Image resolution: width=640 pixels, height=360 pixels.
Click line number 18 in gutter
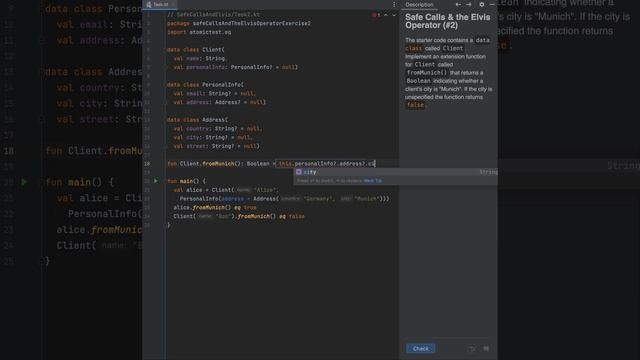147,164
